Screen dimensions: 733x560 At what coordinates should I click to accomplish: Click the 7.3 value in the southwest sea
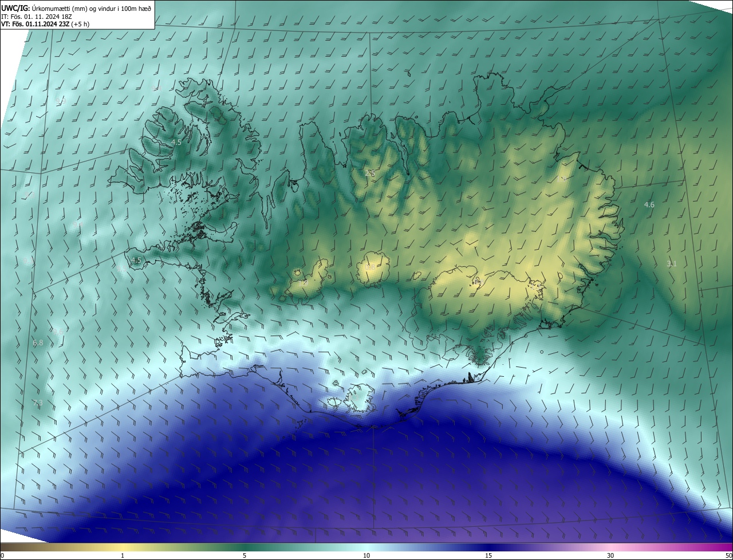tap(38, 403)
